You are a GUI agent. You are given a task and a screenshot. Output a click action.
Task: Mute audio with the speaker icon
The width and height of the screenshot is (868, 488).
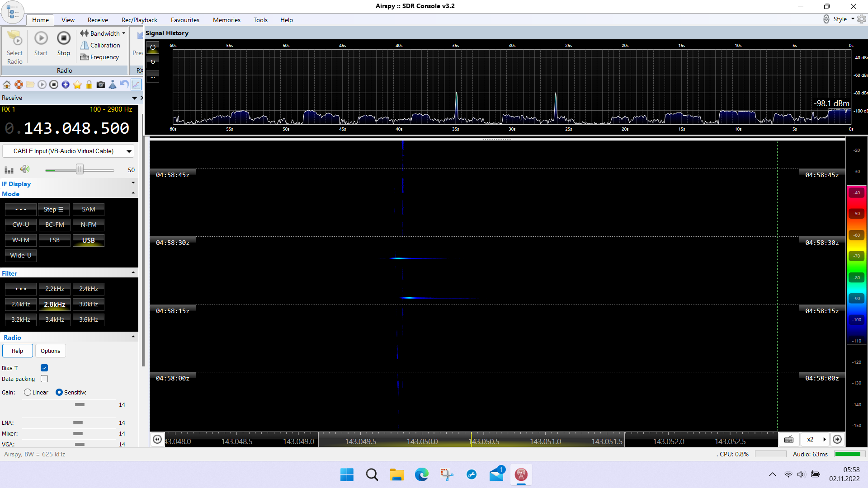[25, 169]
